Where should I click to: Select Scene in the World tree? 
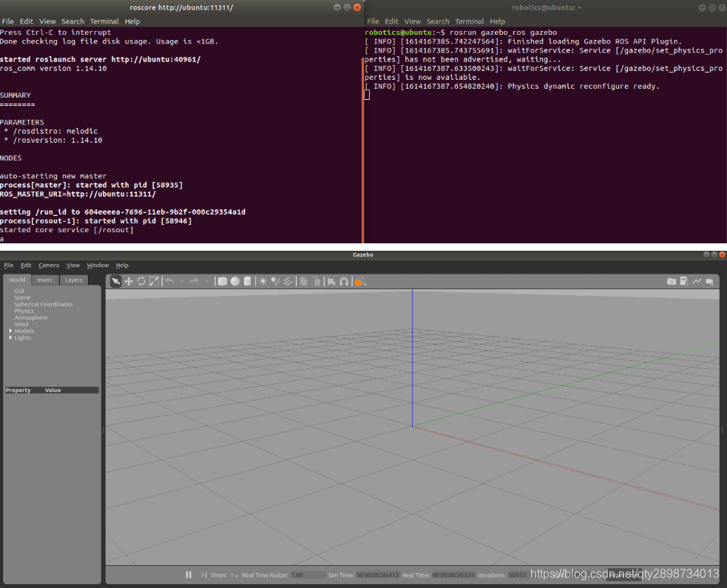tap(21, 298)
